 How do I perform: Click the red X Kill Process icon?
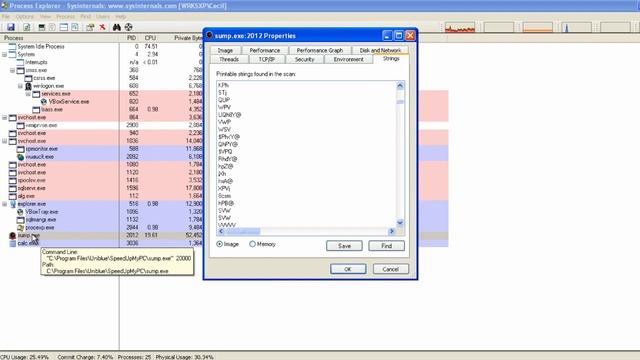[102, 27]
